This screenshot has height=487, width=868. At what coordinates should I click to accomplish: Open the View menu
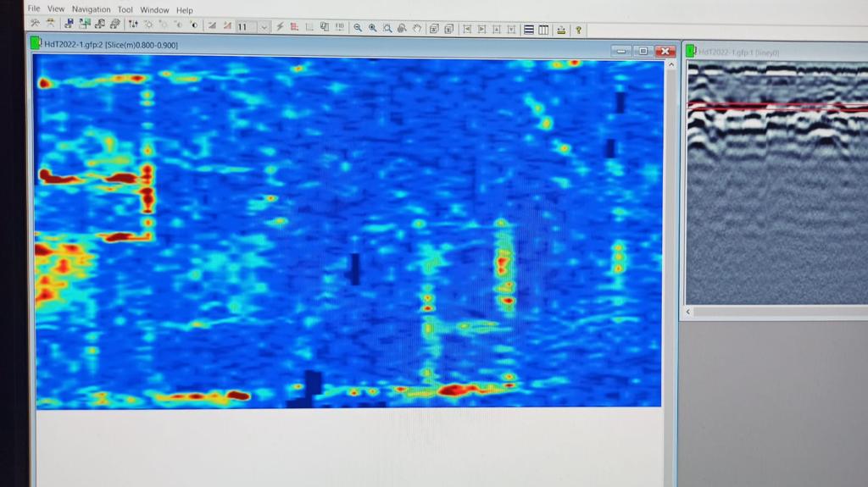coord(55,8)
